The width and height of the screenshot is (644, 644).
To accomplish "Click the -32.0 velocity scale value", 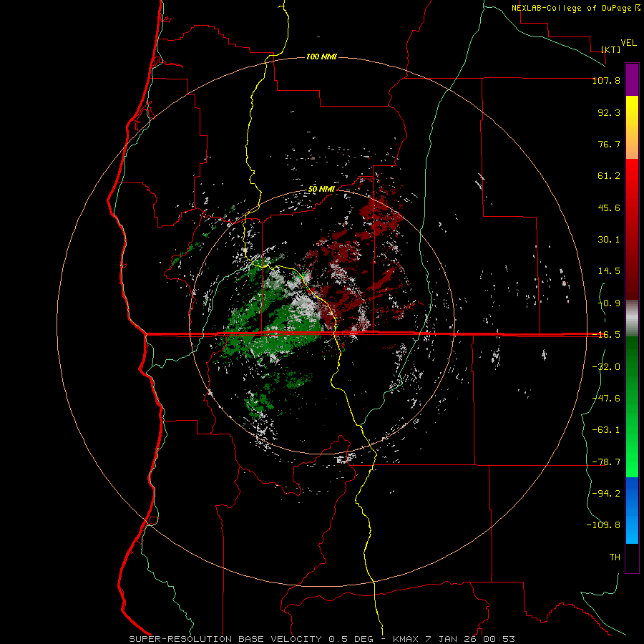I will coord(606,367).
